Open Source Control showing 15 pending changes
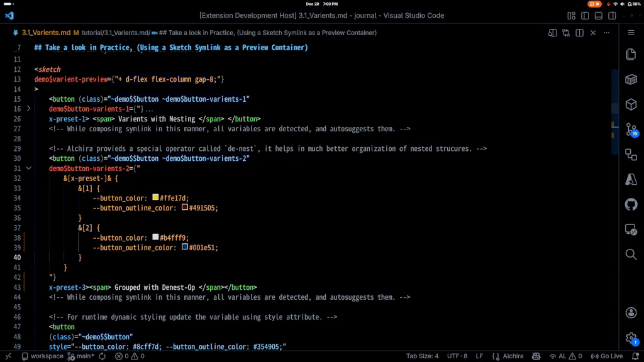Image resolution: width=644 pixels, height=362 pixels. tap(631, 129)
